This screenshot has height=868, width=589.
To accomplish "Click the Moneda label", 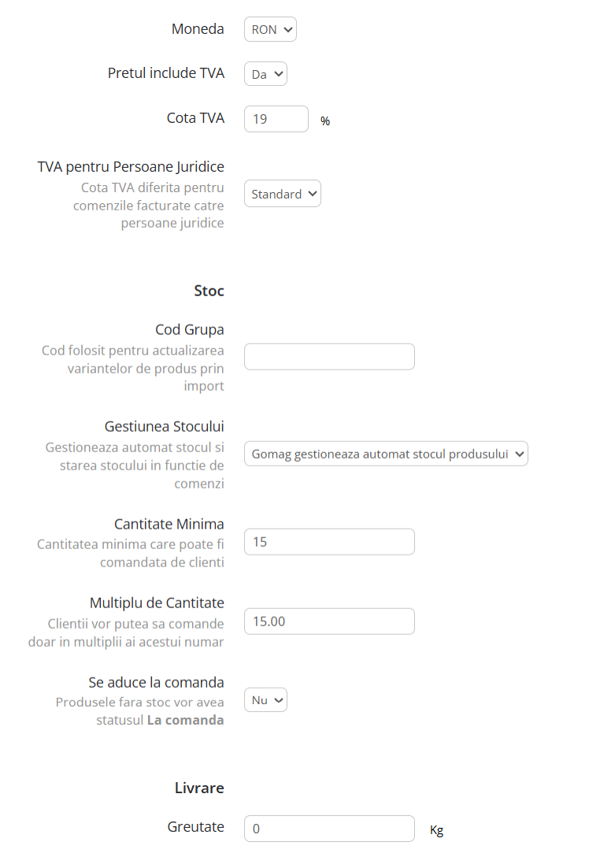I will (198, 29).
